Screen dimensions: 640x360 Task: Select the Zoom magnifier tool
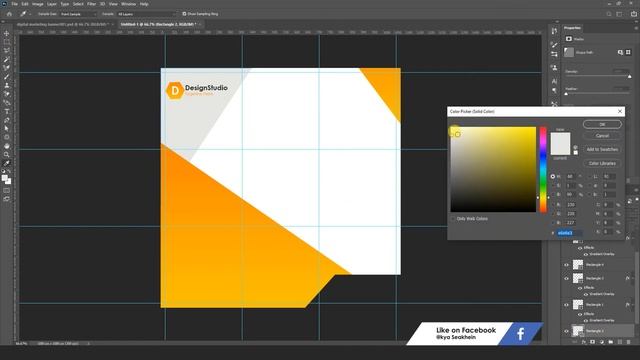tap(7, 155)
